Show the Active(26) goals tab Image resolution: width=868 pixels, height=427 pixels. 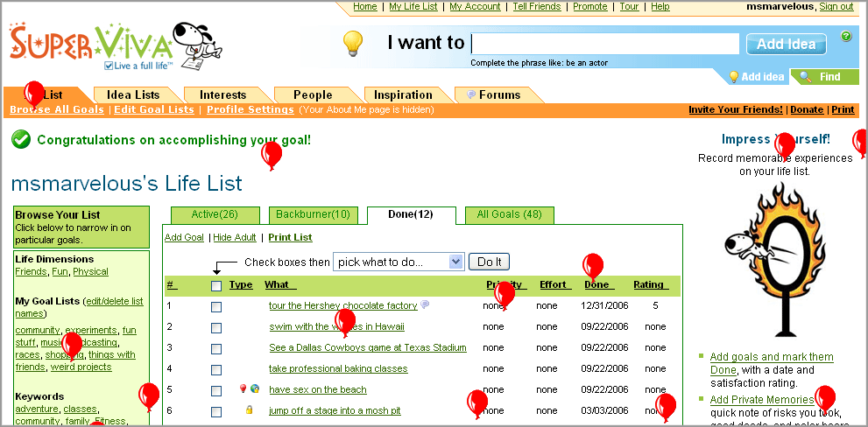(215, 214)
